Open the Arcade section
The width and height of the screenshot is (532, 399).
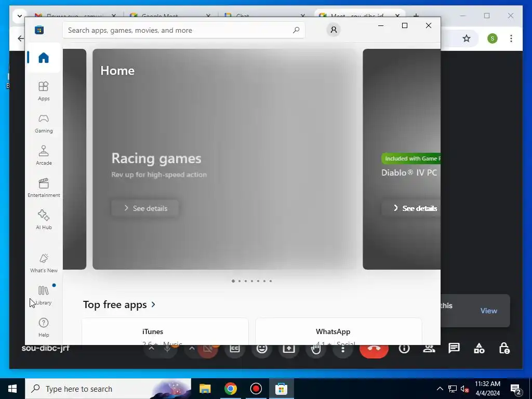click(x=44, y=155)
